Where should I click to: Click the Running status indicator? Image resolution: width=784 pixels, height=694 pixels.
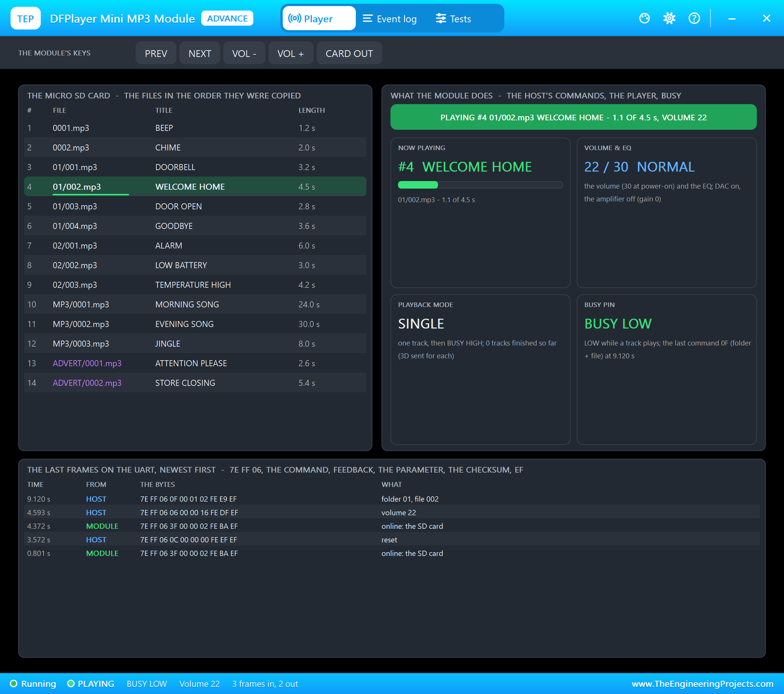pos(33,684)
